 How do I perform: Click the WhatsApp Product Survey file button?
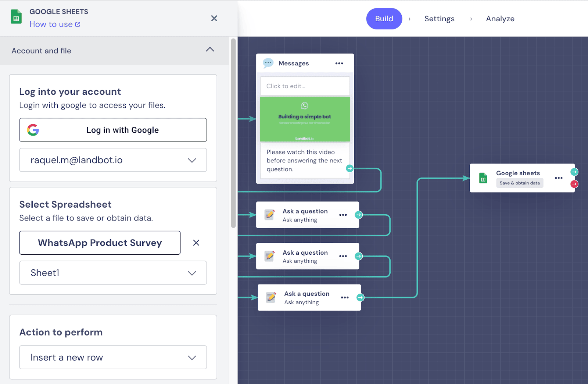tap(100, 243)
